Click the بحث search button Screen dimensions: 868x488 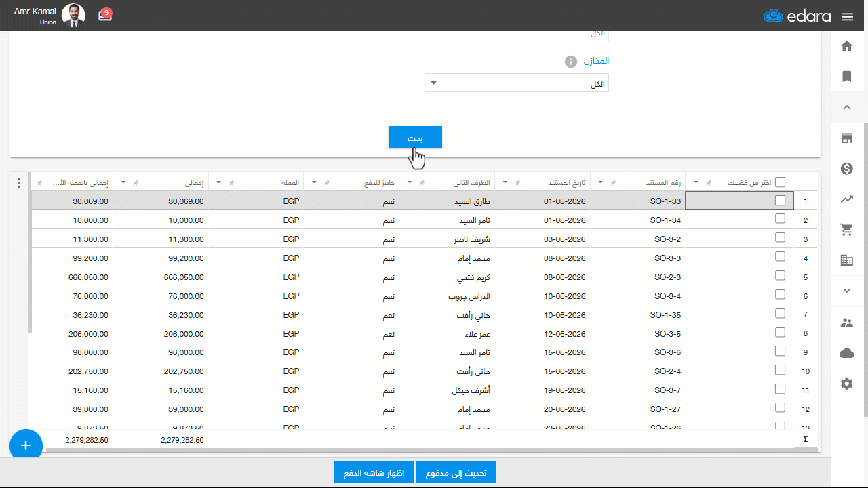tap(415, 137)
